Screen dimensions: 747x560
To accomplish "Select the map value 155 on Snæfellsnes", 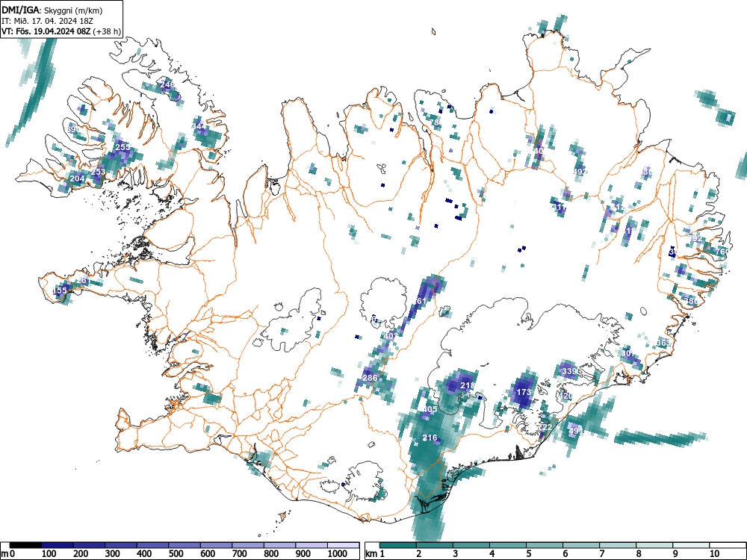I will (x=60, y=290).
